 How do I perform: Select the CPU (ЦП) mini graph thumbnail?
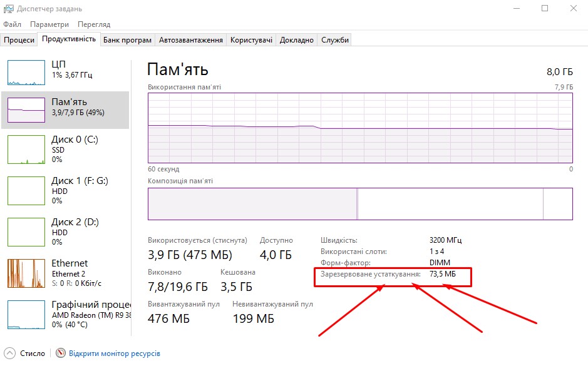click(26, 72)
